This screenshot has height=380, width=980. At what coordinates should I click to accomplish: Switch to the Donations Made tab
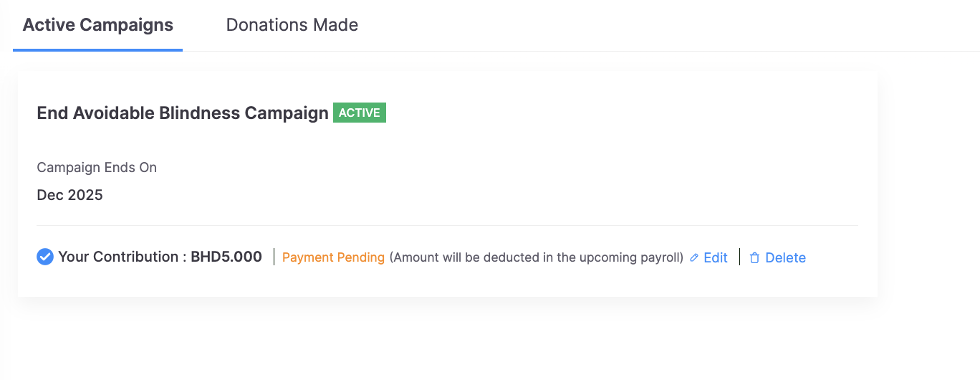[292, 25]
